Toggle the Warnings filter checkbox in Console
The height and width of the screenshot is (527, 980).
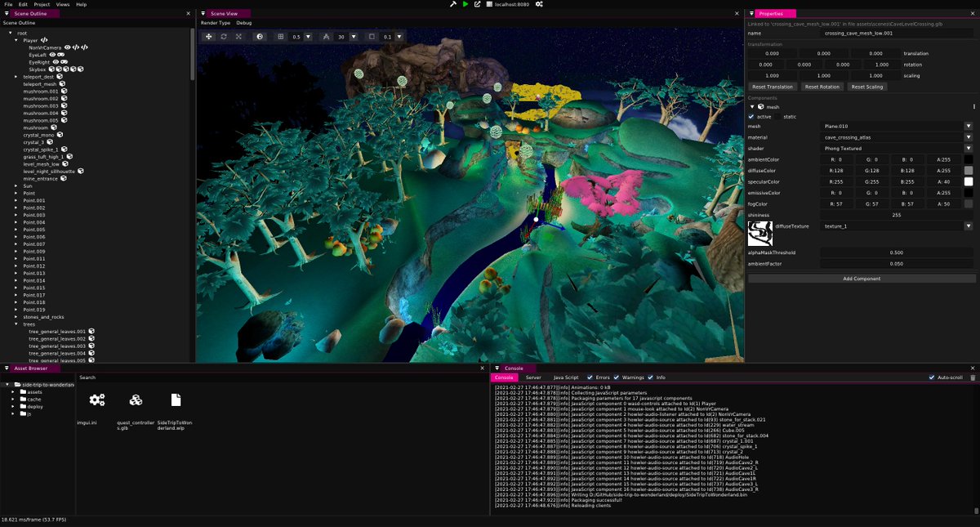(617, 377)
